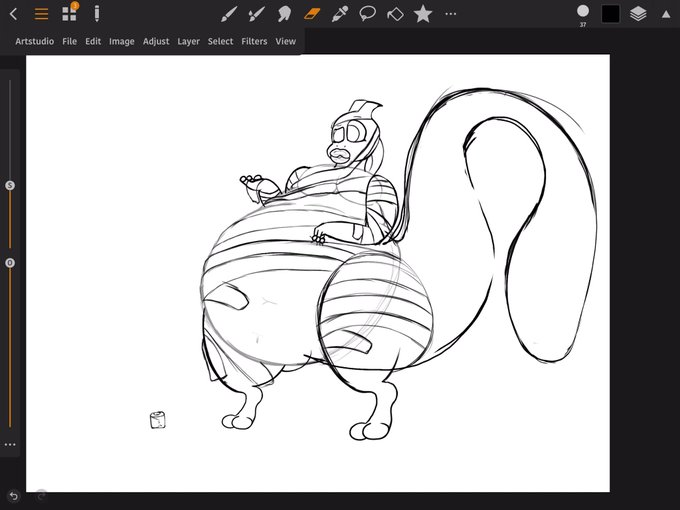Viewport: 680px width, 510px height.
Task: Go back using the left chevron
Action: 13,14
